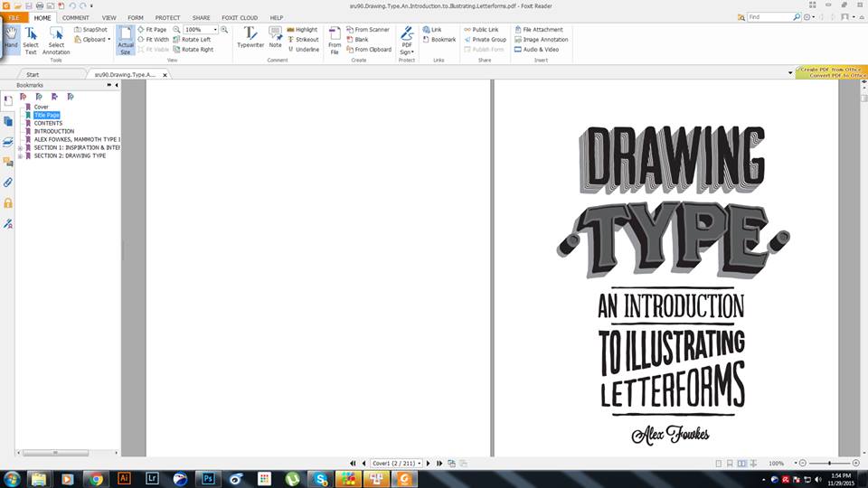This screenshot has height=488, width=868.
Task: Enable facing pages view in status bar
Action: 741,463
